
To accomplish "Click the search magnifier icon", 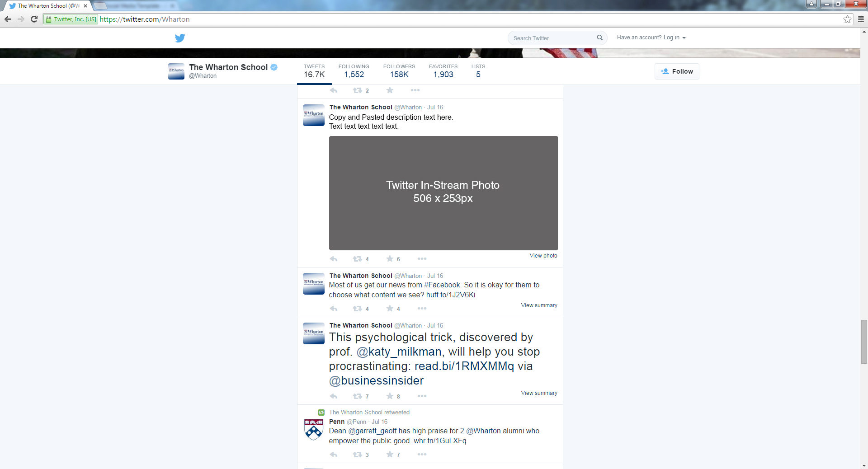I will click(x=599, y=38).
